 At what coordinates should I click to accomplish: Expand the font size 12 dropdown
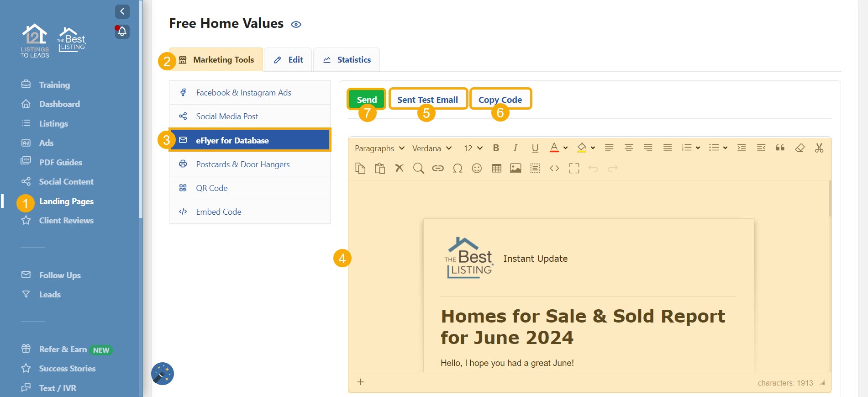(x=473, y=148)
